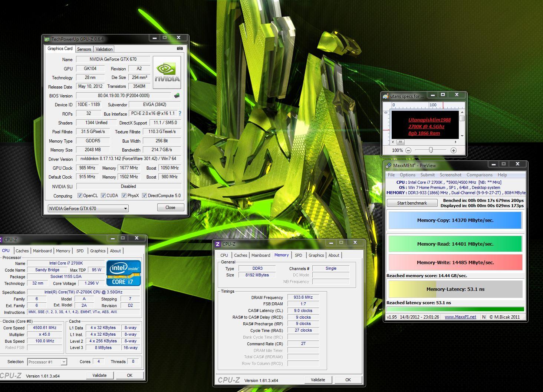Click the NVIDIA SLI Disabled field

click(128, 186)
